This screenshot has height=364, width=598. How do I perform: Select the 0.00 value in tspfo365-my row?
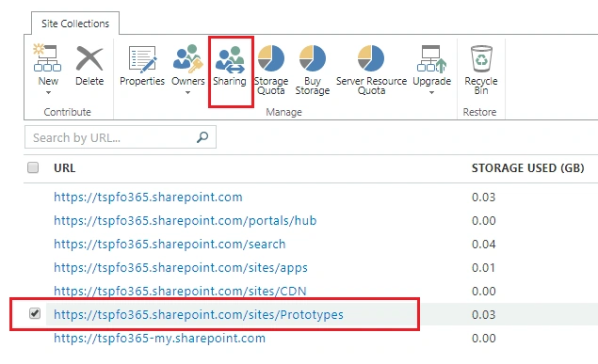(484, 338)
